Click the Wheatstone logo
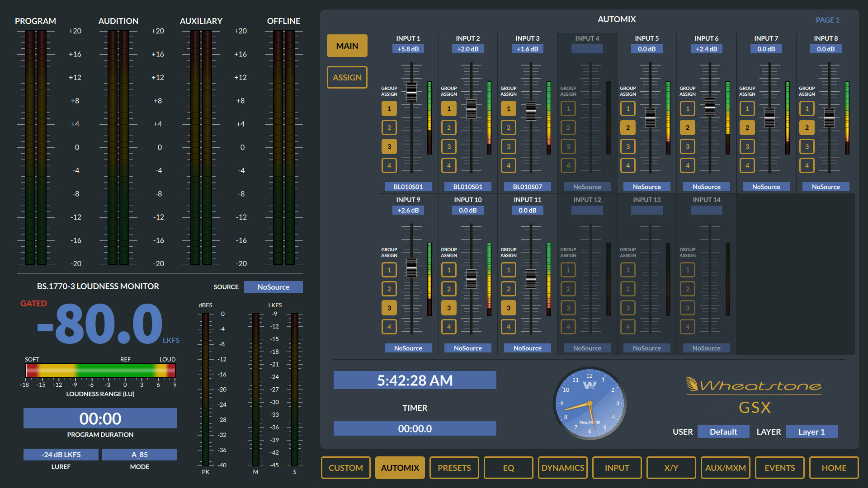This screenshot has width=868, height=488. click(x=754, y=385)
